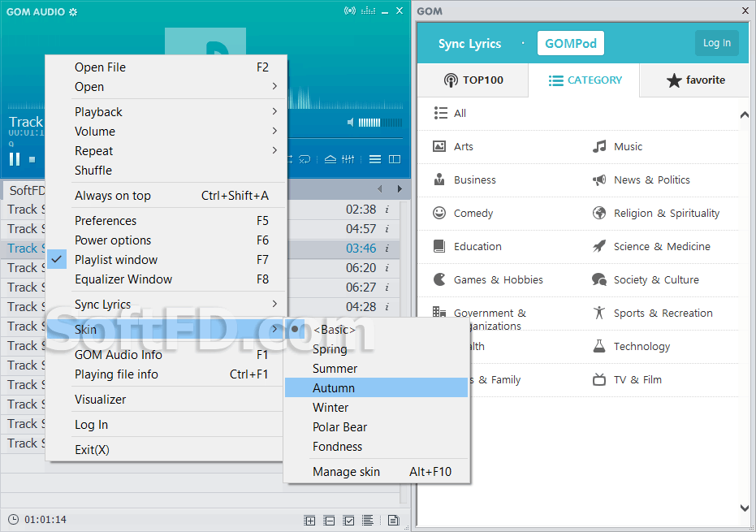Toggle Equalizer Window menu entry
Image resolution: width=756 pixels, height=532 pixels.
pyautogui.click(x=166, y=279)
